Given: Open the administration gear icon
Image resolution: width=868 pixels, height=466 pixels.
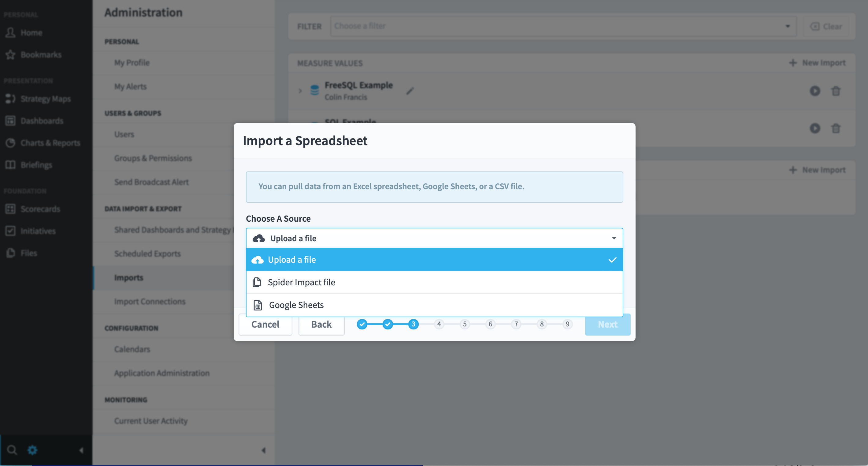Looking at the screenshot, I should (x=32, y=450).
